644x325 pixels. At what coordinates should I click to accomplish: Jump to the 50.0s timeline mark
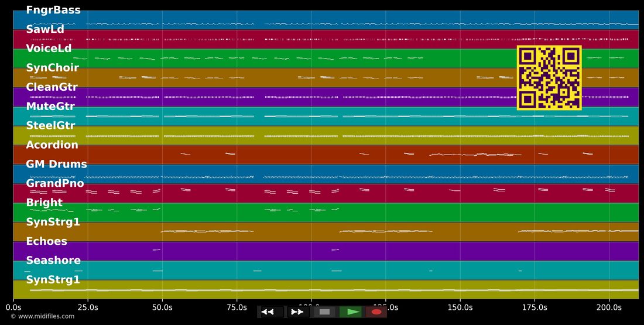(162, 307)
